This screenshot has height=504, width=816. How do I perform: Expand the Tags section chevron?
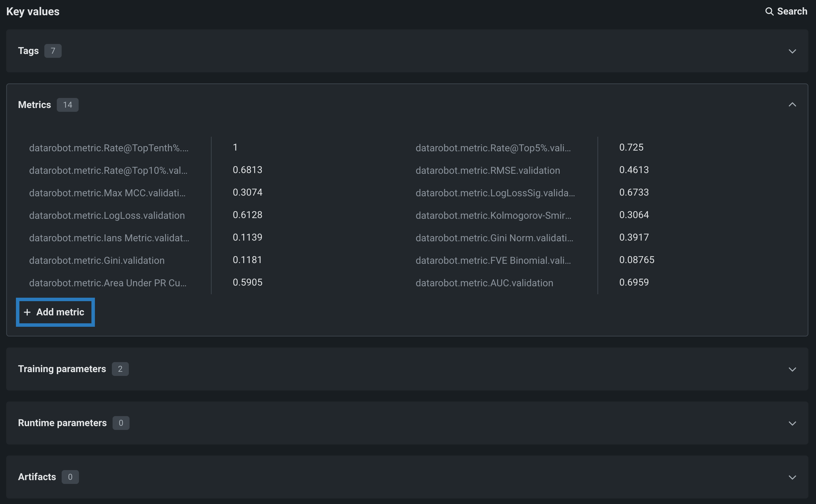tap(792, 51)
